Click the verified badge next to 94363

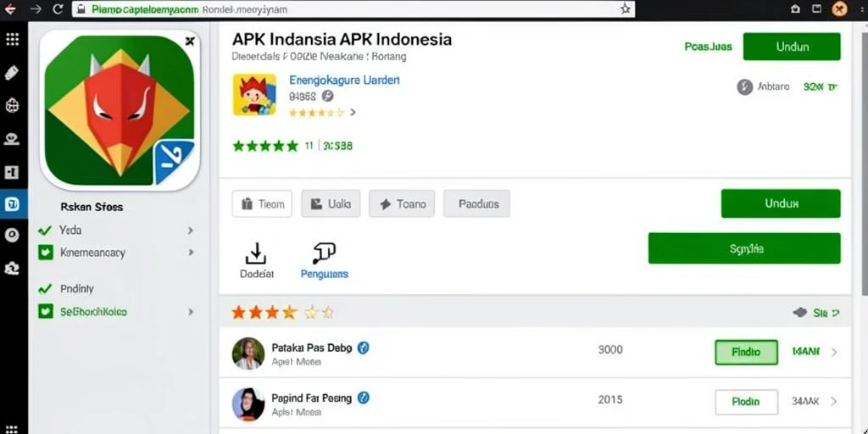point(327,97)
